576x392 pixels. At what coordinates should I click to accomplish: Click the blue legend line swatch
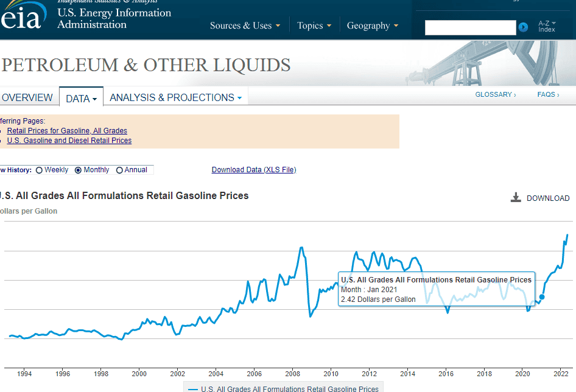pyautogui.click(x=193, y=389)
